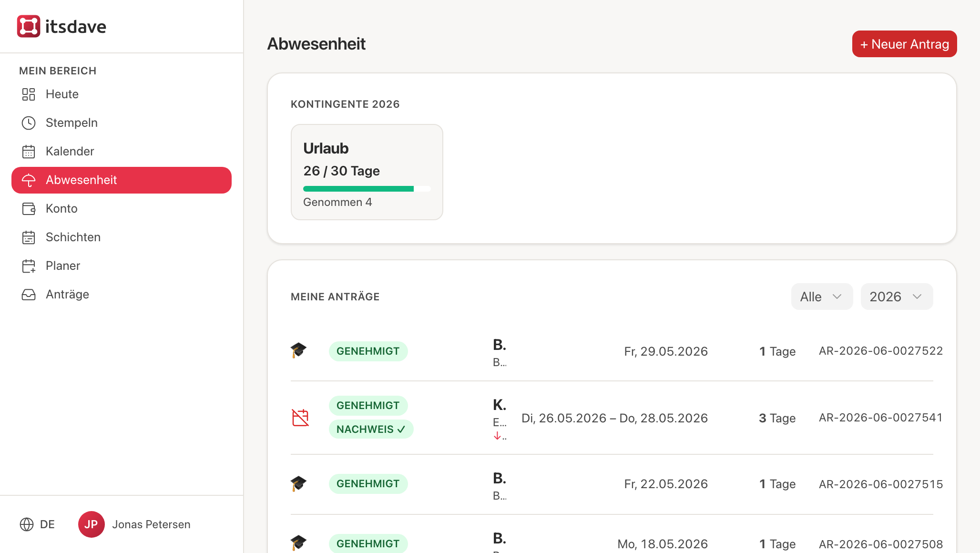The height and width of the screenshot is (553, 980).
Task: Click the 26 / 30 Tage text
Action: pos(341,171)
